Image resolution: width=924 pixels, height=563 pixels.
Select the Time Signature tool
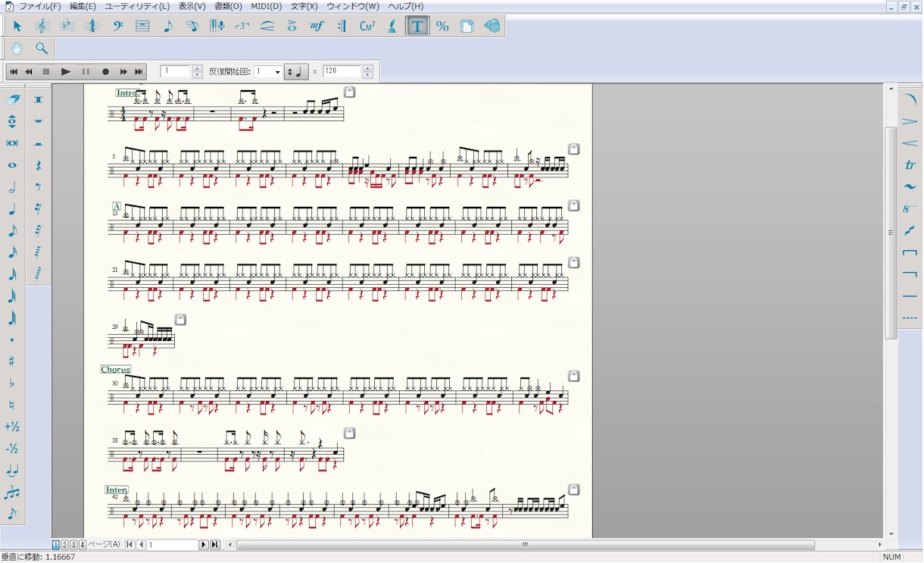(92, 26)
